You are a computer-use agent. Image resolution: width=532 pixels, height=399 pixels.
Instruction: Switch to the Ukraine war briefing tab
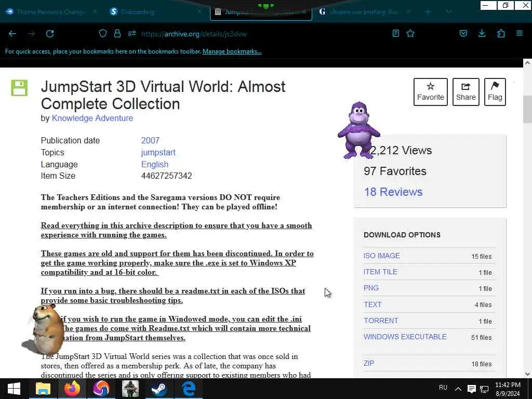pos(364,11)
